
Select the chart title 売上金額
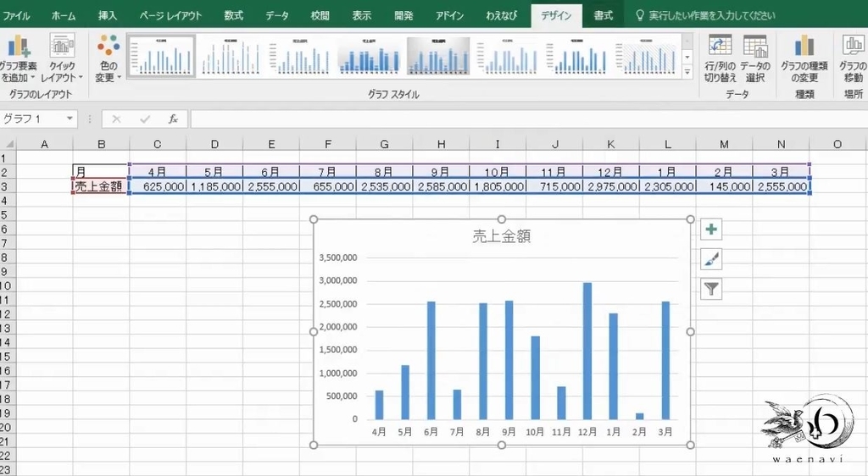tap(502, 236)
